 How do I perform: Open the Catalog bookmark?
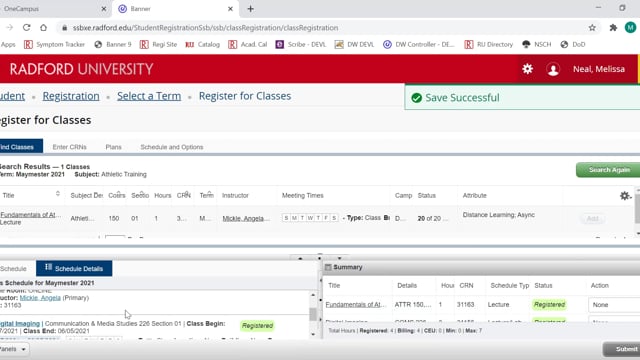[202, 44]
